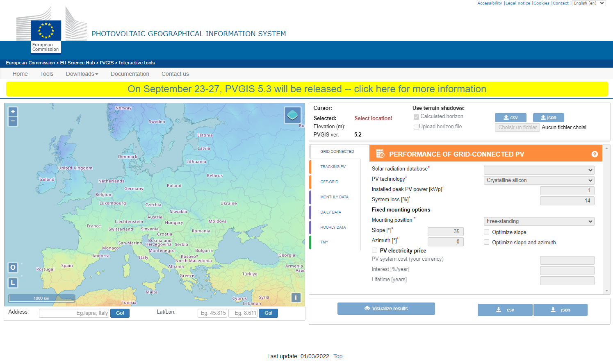
Task: Switch to DAILY DATA tab
Action: (x=331, y=212)
